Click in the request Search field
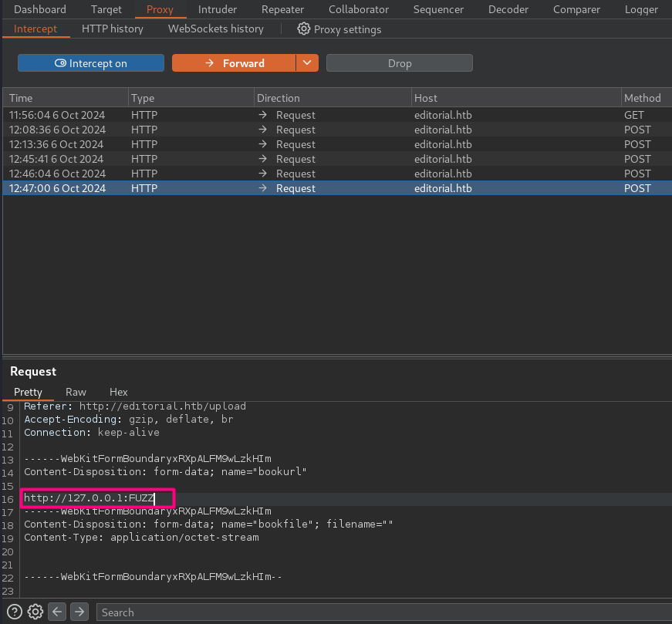The width and height of the screenshot is (672, 624). [x=384, y=612]
